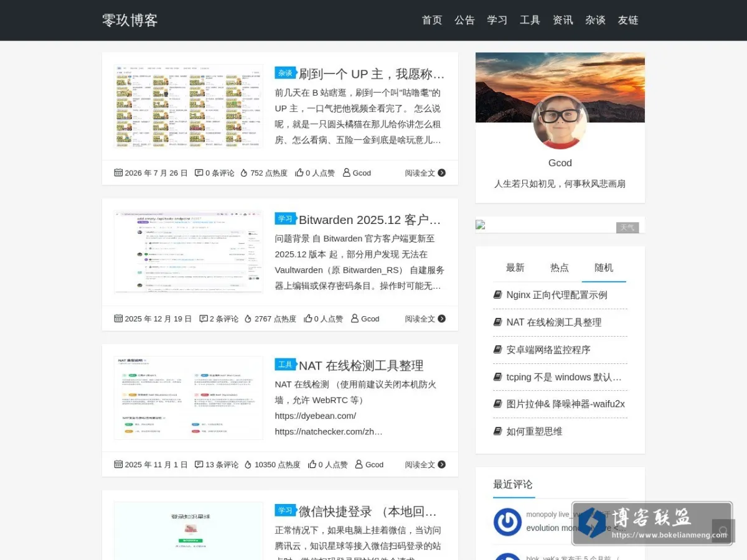Open 图片拉伸& 降噪神器-waifu2x article
Viewport: 747px width, 560px height.
(x=565, y=404)
